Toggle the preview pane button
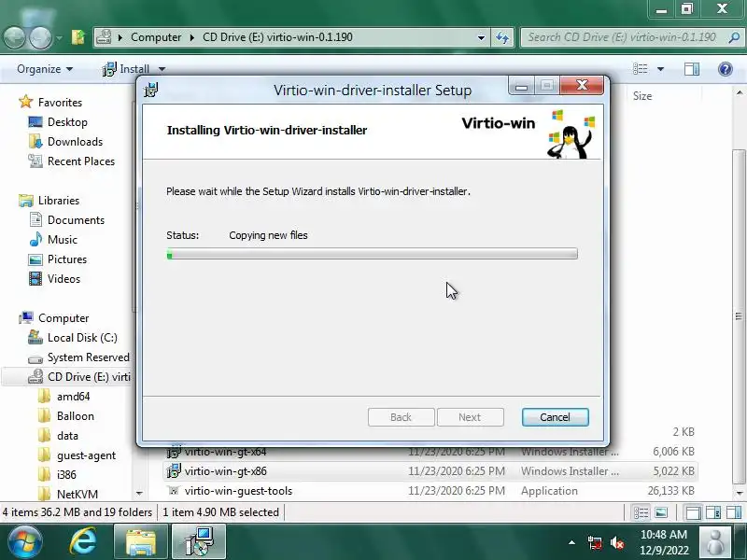Viewport: 747px width, 560px height. tap(692, 69)
